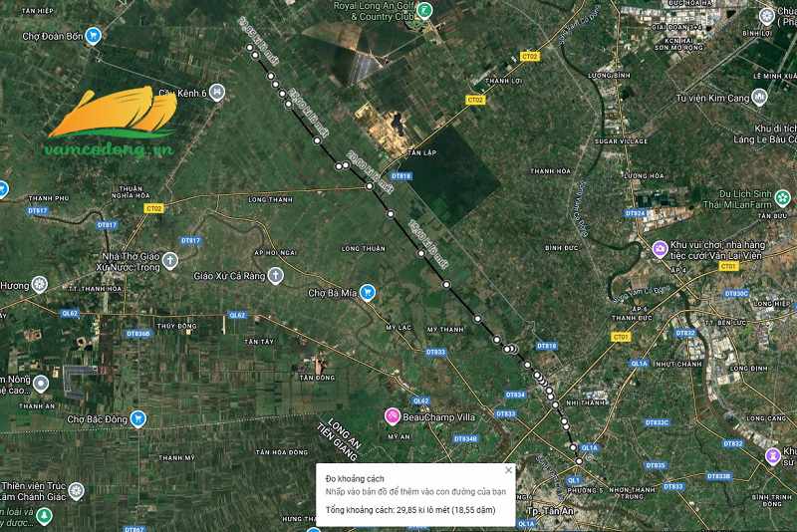
Task: Click the BeauChamp Villa pink marker
Action: tap(392, 416)
